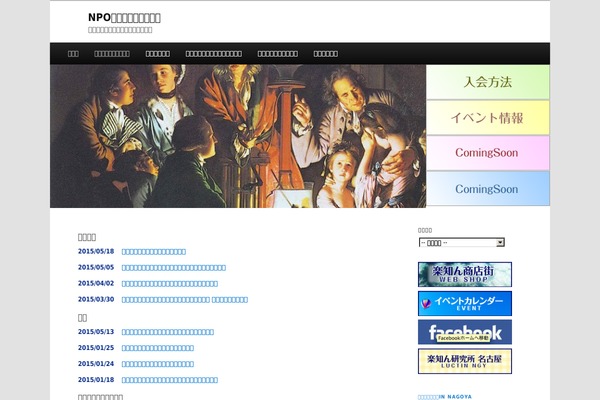Open the 楽知ん商店街 WEB SHOP banner
The height and width of the screenshot is (400, 600).
click(465, 274)
